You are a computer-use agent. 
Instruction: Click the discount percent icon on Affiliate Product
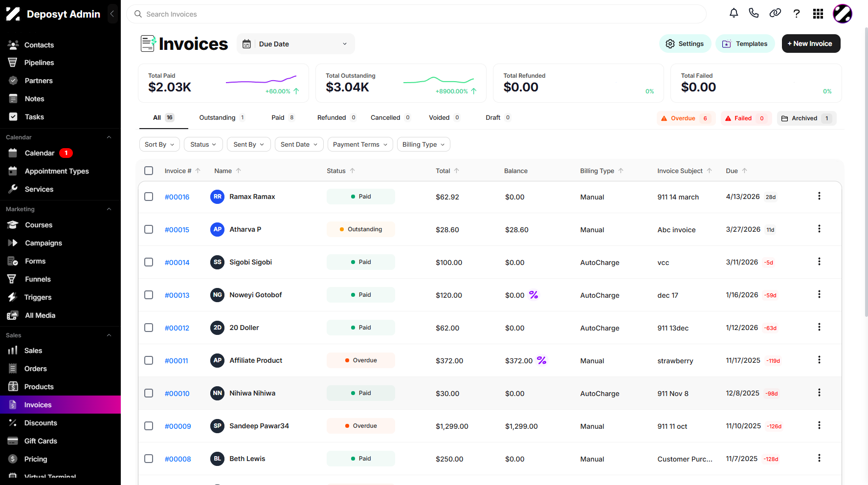(x=542, y=360)
